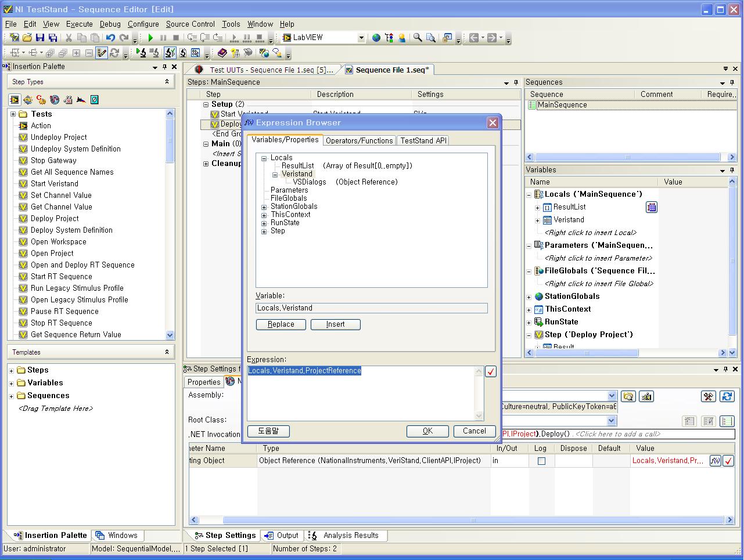The width and height of the screenshot is (744, 560).
Task: Click the forward navigation arrow toolbar icon
Action: click(491, 38)
